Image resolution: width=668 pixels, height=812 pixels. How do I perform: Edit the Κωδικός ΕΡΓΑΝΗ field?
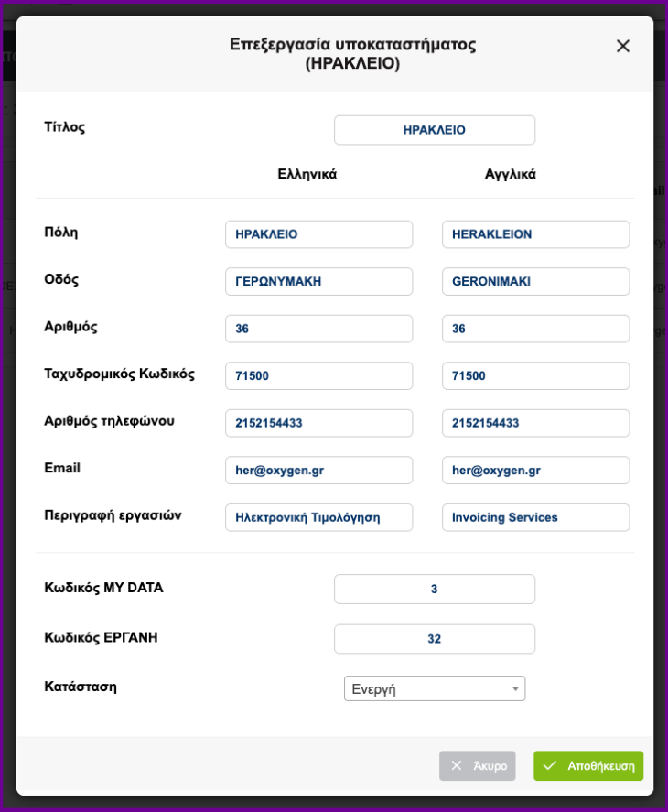click(x=435, y=639)
